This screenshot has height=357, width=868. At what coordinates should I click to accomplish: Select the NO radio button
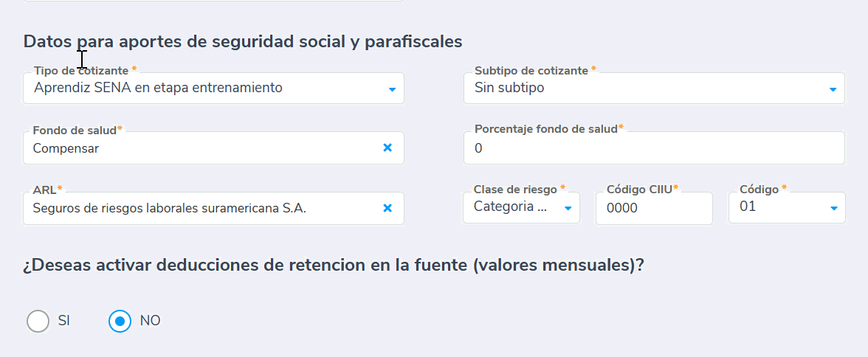tap(120, 322)
